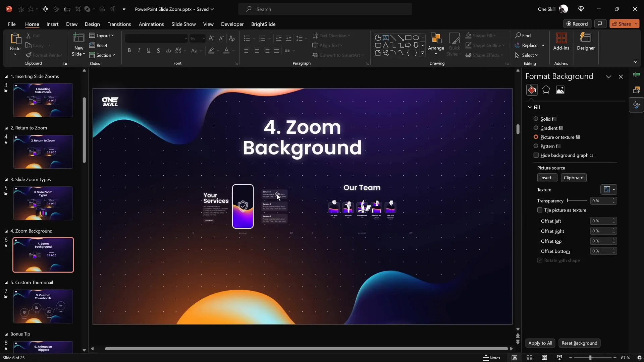The height and width of the screenshot is (362, 644).
Task: Switch to the Animations tab
Action: (151, 24)
